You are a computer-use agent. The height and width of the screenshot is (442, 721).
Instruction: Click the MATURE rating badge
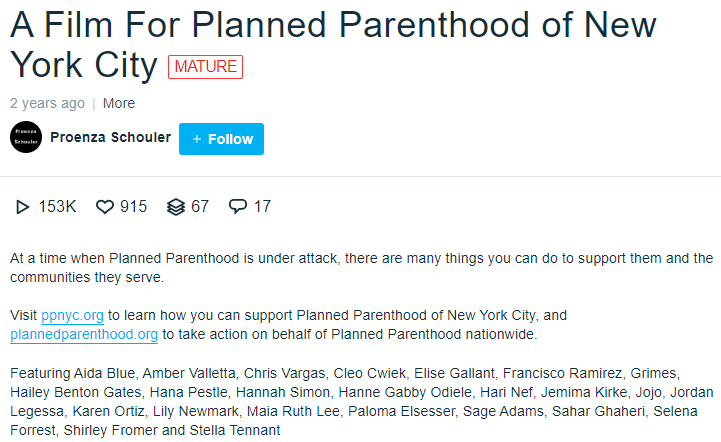click(x=205, y=67)
